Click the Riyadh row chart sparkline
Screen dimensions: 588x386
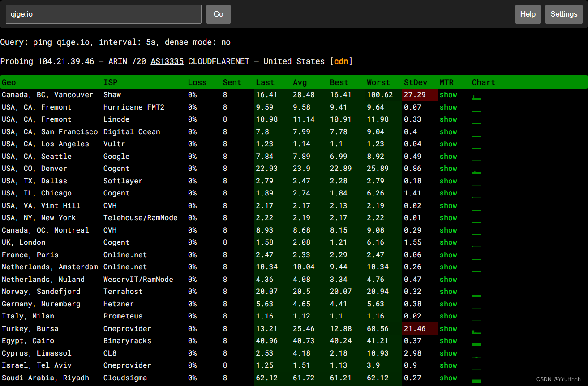click(476, 381)
